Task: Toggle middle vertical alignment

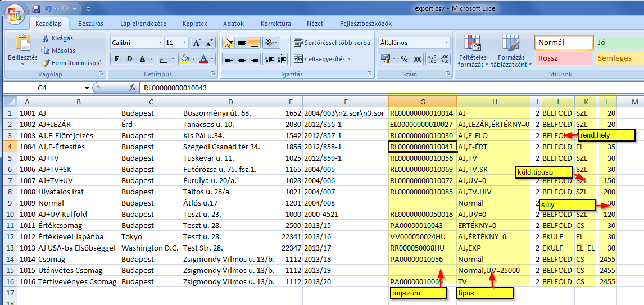Action: pyautogui.click(x=242, y=42)
